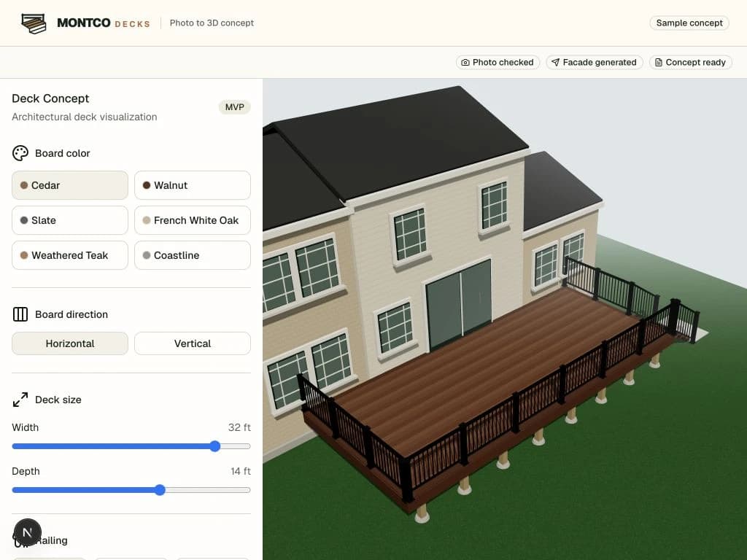747x560 pixels.
Task: Click the paper-plane icon in Facade generated
Action: coord(555,63)
